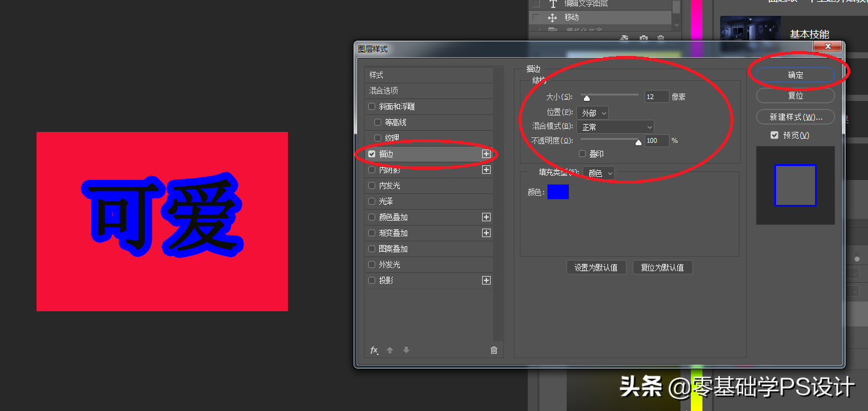Enable the 内发光 checkbox
This screenshot has width=868, height=411.
click(x=372, y=185)
